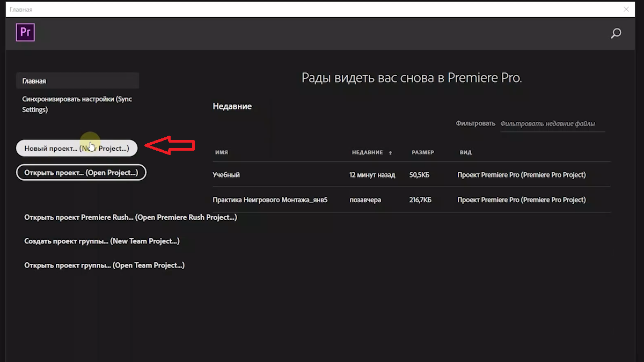The height and width of the screenshot is (362, 644).
Task: Click the "12 минут назад" cell
Action: (372, 175)
